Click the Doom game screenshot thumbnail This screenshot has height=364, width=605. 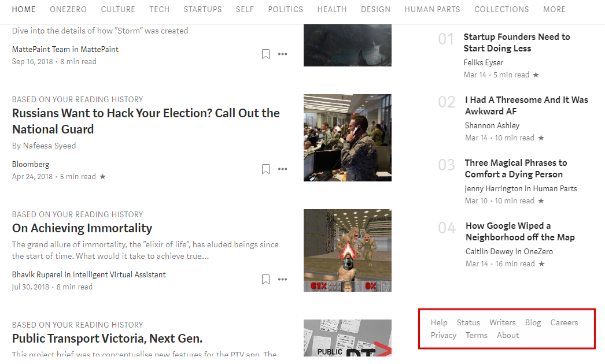(347, 250)
